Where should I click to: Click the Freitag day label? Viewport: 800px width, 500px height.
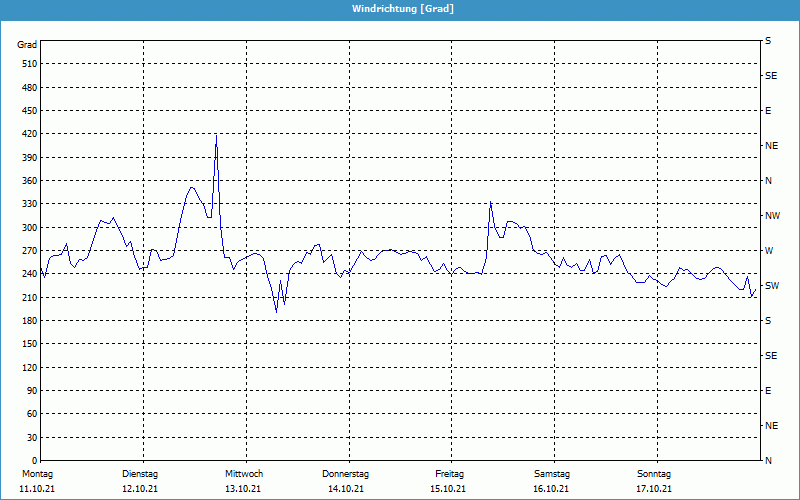point(449,473)
